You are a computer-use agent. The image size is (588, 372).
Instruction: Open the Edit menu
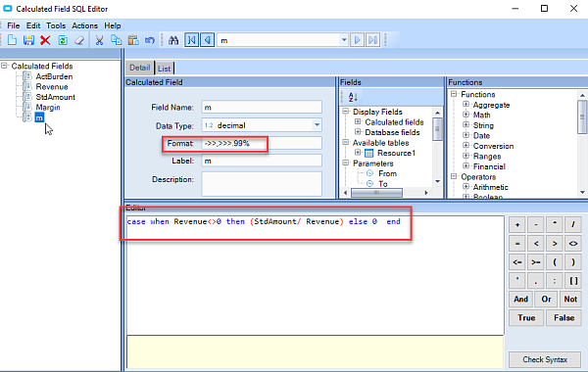[33, 25]
